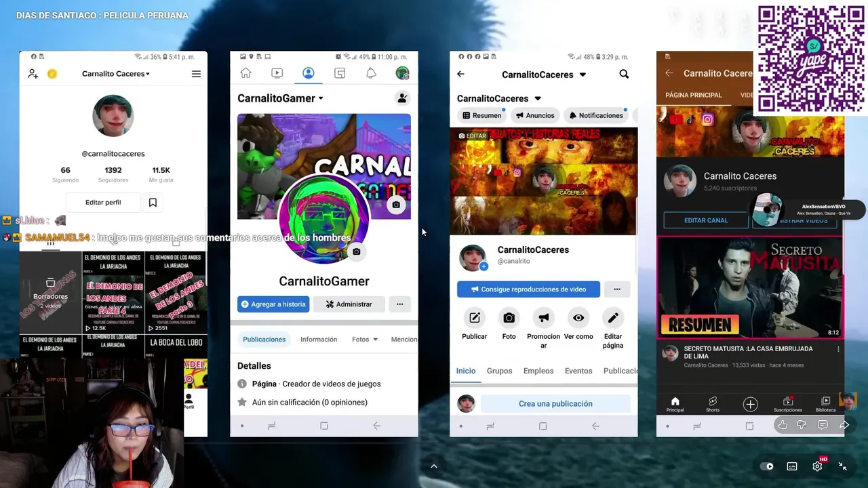Open the Fotos dropdown tab
This screenshot has width=868, height=488.
click(365, 340)
